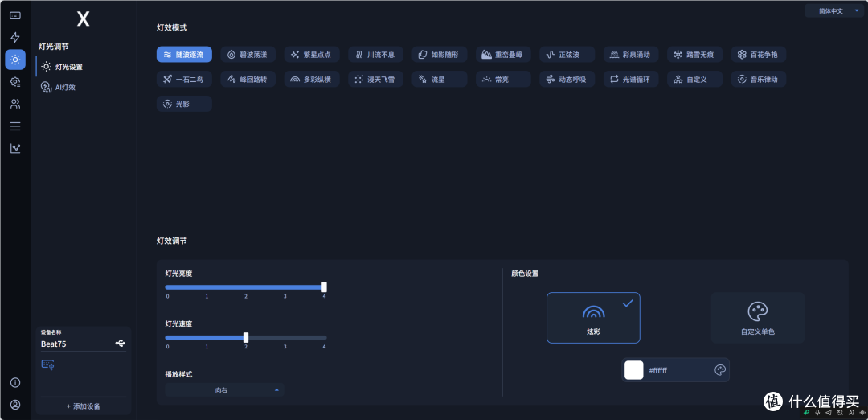
Task: Click the white color swatch beside #ffffff
Action: click(x=634, y=369)
